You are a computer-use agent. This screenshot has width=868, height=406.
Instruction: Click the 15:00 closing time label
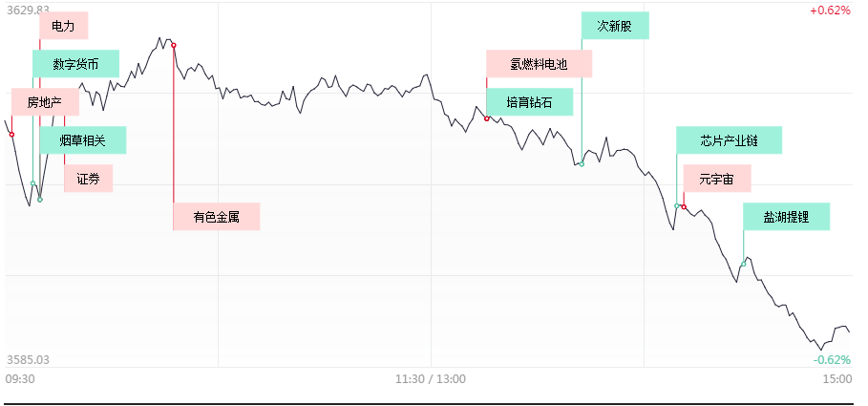(837, 379)
